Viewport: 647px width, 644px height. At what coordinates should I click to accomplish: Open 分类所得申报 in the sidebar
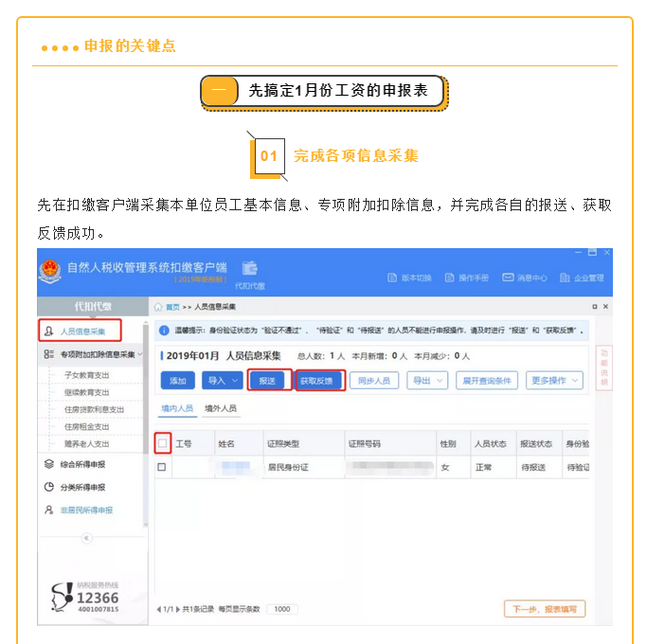(81, 487)
